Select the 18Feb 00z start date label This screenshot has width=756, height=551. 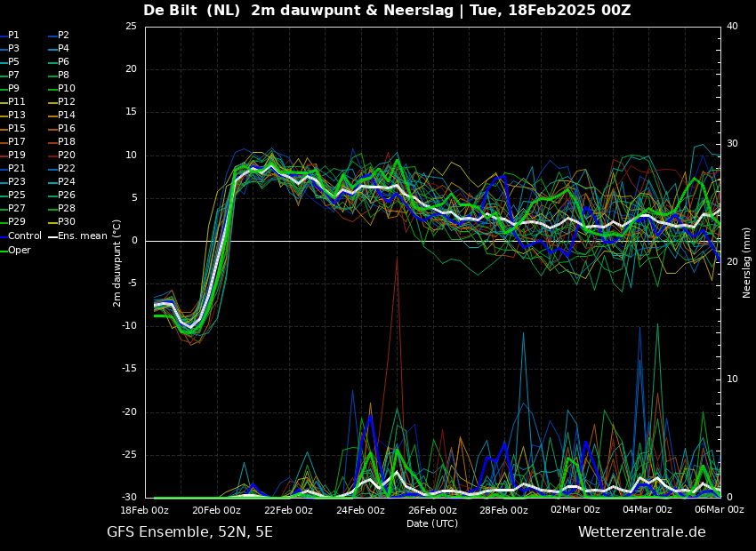145,510
